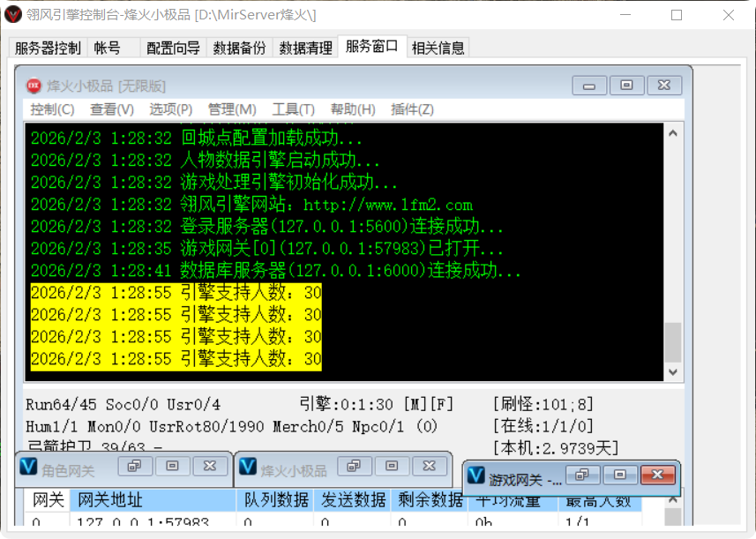The width and height of the screenshot is (756, 539).
Task: Click the cascade icon on 烽火小极品 bottom window
Action: pyautogui.click(x=354, y=466)
